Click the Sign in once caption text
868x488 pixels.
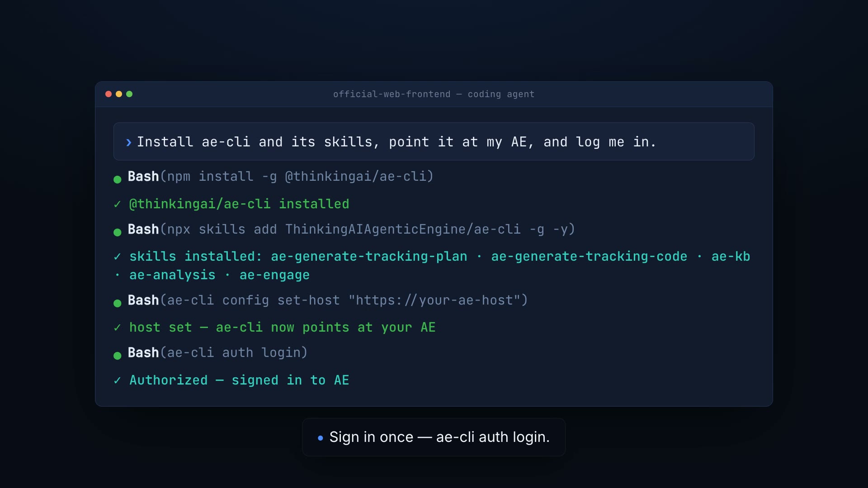point(439,437)
